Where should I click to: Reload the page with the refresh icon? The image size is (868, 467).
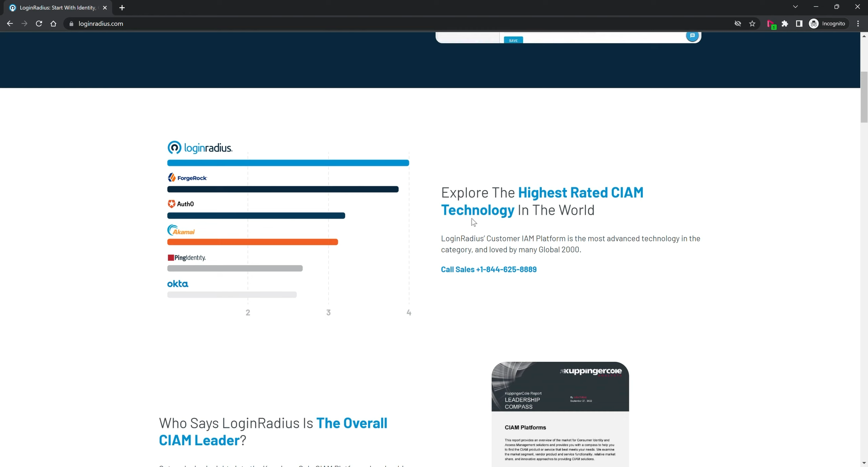point(39,23)
